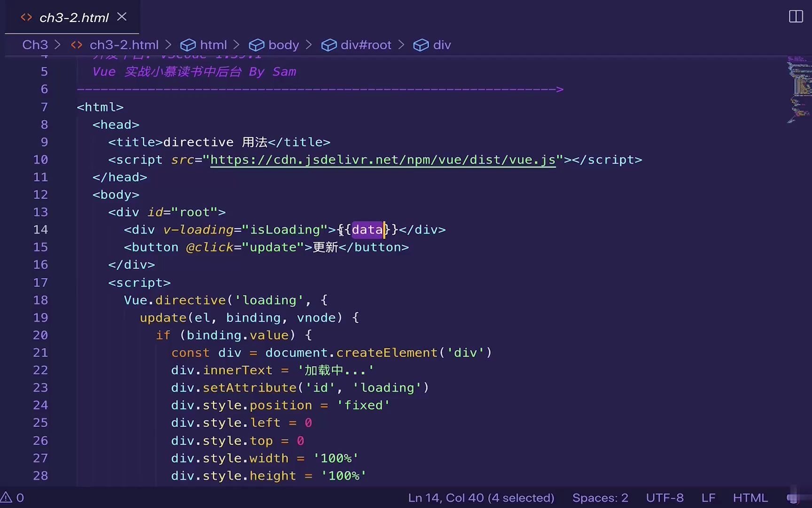The height and width of the screenshot is (508, 812).
Task: Open the ch3-2.html breadcrumb item
Action: pyautogui.click(x=124, y=45)
